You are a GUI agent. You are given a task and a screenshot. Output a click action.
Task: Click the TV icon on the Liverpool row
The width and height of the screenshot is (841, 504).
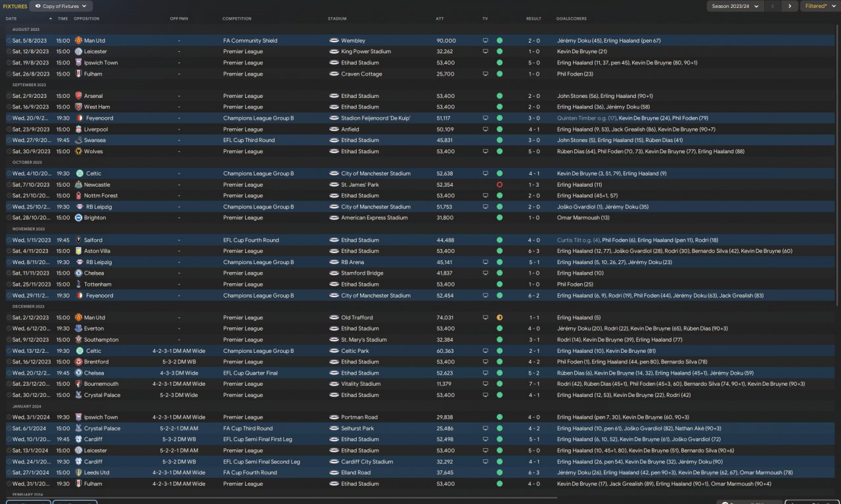(486, 129)
